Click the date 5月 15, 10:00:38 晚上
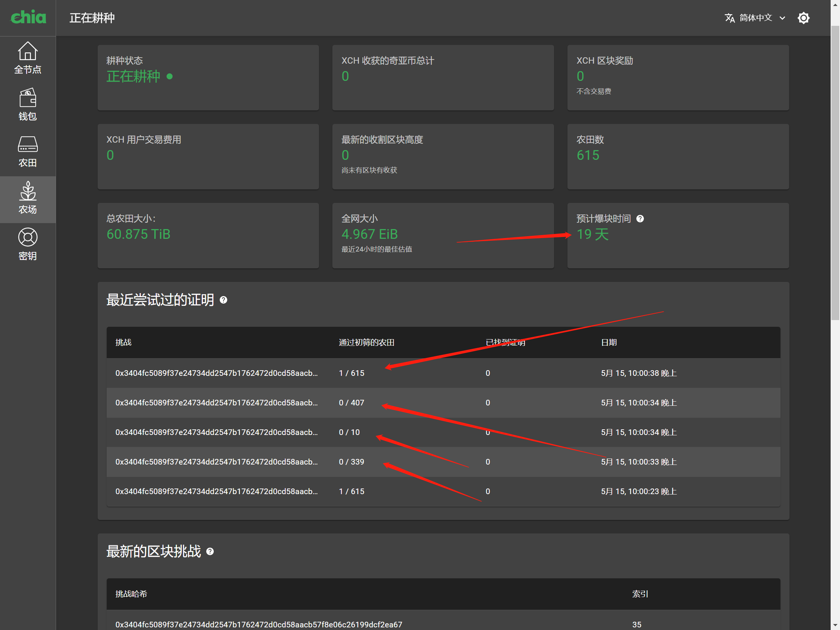Image resolution: width=840 pixels, height=630 pixels. click(639, 373)
